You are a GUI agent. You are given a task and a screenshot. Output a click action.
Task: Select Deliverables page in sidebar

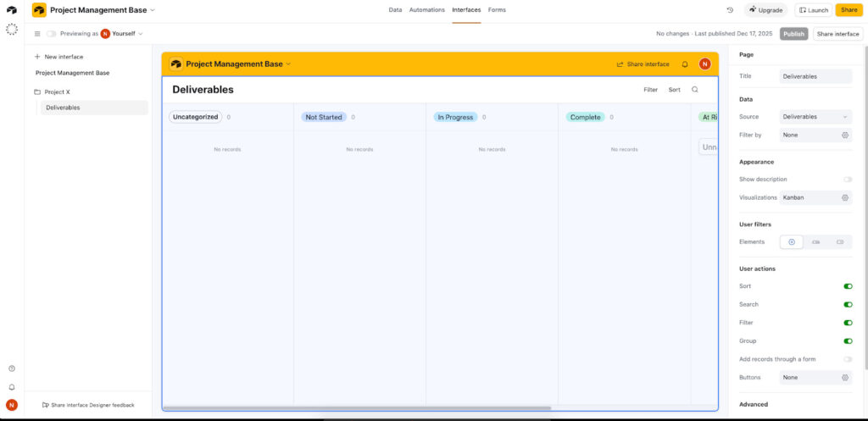pos(94,108)
